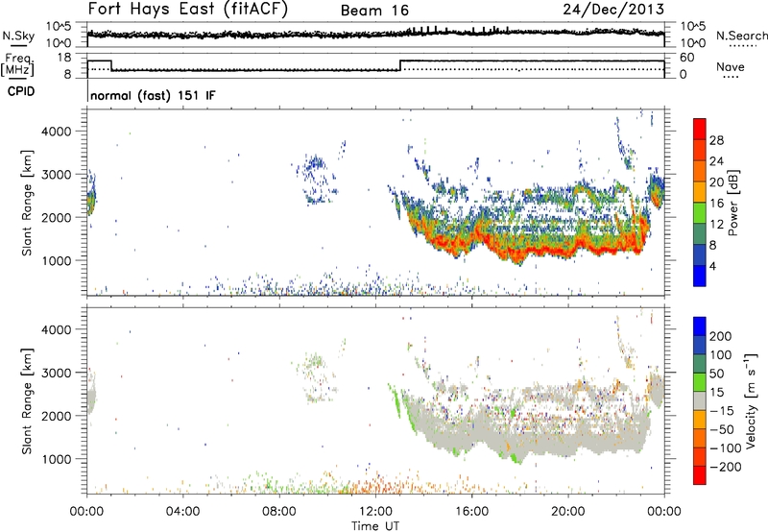Click the '16' label on Power colorbar
768x532 pixels.
[716, 204]
